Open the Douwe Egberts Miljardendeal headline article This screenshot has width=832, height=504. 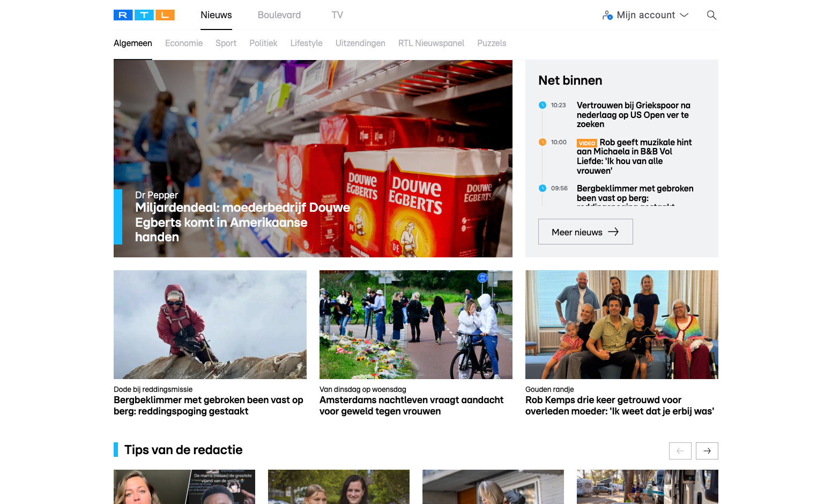pos(242,222)
